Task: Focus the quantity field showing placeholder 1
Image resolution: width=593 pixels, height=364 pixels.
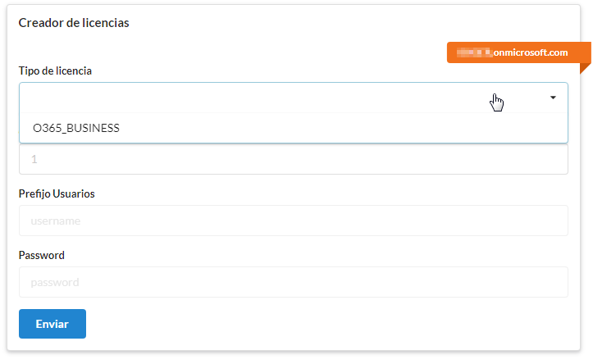Action: pos(294,159)
